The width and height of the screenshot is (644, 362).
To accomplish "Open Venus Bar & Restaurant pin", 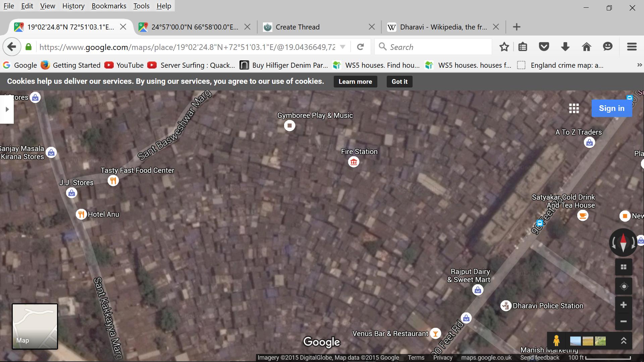I will [x=435, y=334].
